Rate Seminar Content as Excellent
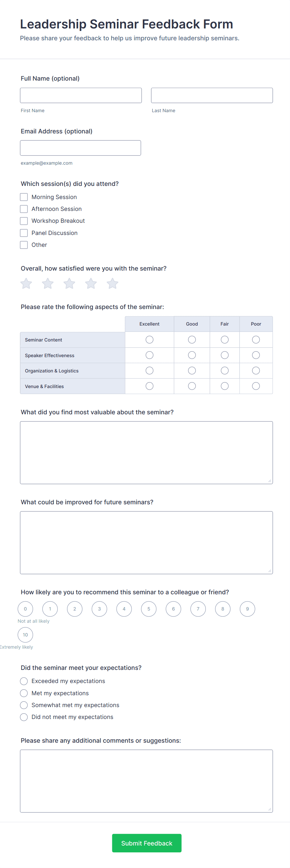 pos(149,340)
